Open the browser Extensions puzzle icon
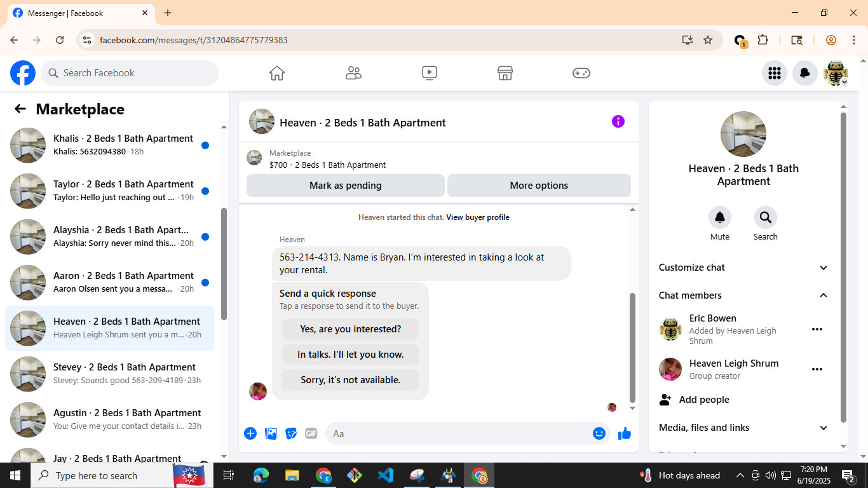868x488 pixels. pos(763,40)
